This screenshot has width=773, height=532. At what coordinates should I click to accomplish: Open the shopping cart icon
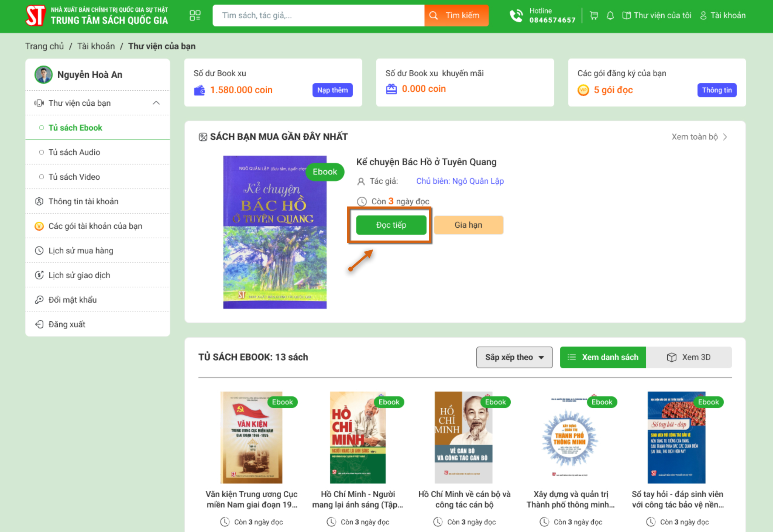[x=594, y=15]
